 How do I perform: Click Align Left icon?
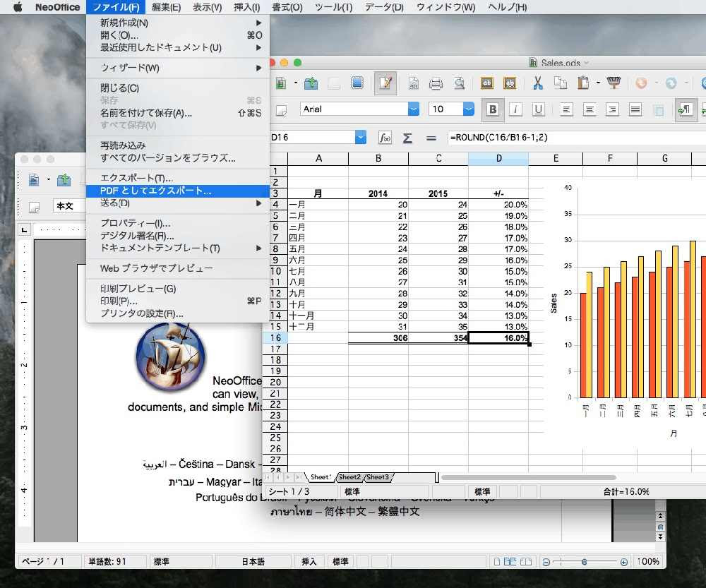pyautogui.click(x=566, y=109)
